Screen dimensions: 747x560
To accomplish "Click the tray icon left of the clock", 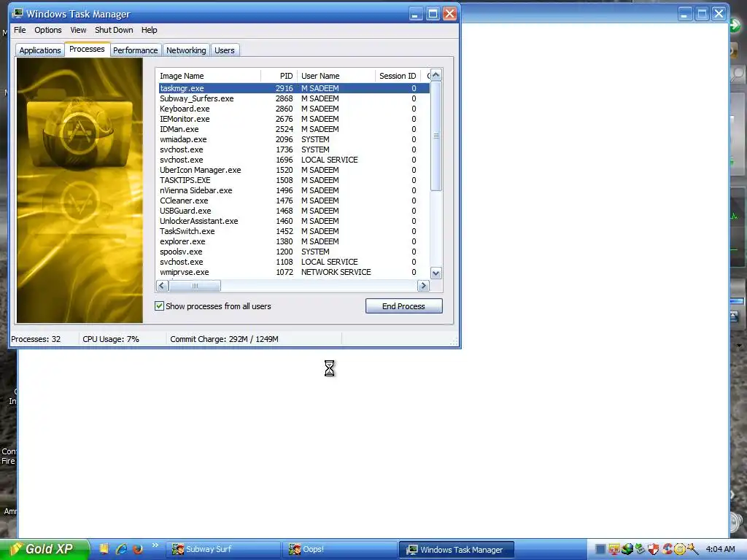I will click(692, 550).
